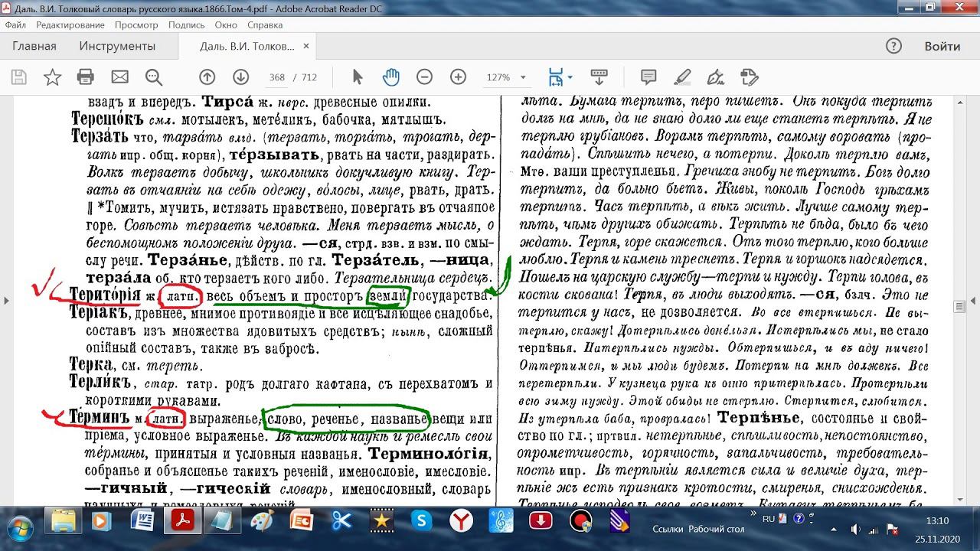Switch to the Главная tab
This screenshot has width=980, height=551.
[34, 46]
